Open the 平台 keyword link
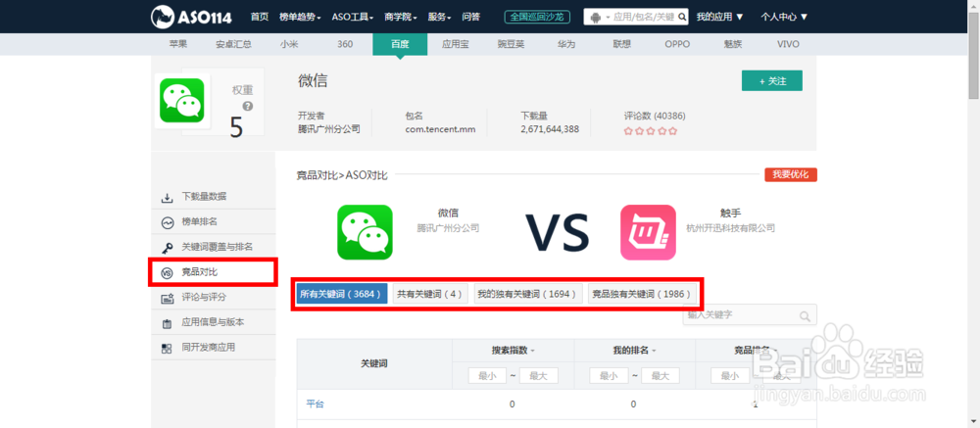 coord(315,404)
